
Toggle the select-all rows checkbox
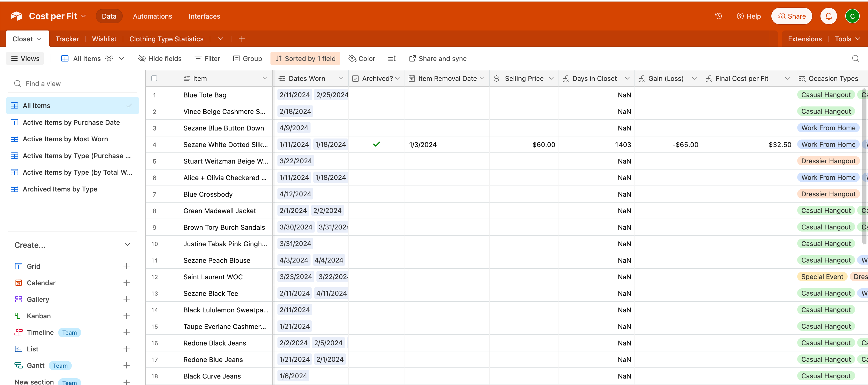(x=154, y=79)
